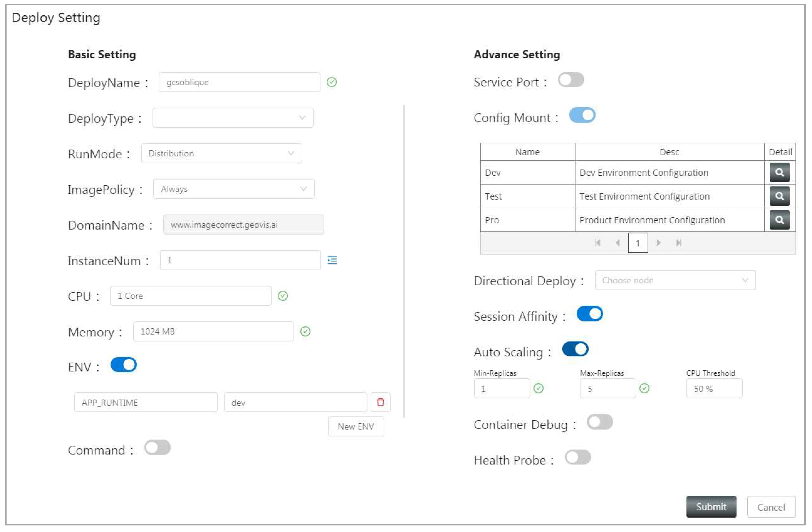
Task: Enable the Command switch
Action: tap(157, 448)
